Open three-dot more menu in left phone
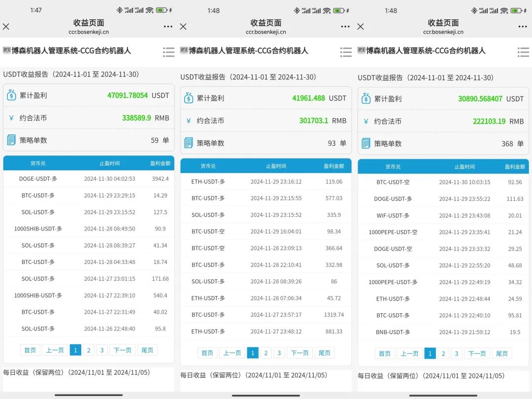The height and width of the screenshot is (399, 532). coord(168,27)
